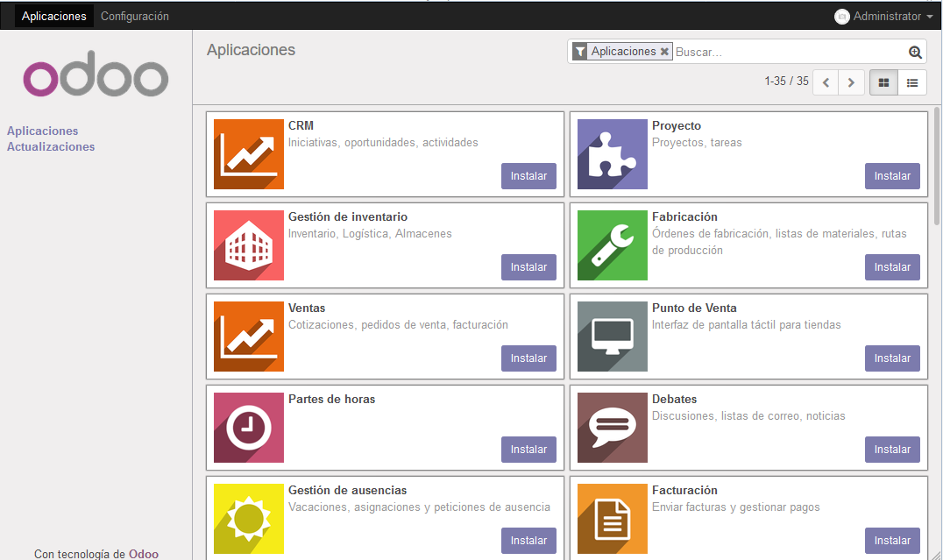
Task: Open the Odoo link in footer
Action: tap(144, 554)
